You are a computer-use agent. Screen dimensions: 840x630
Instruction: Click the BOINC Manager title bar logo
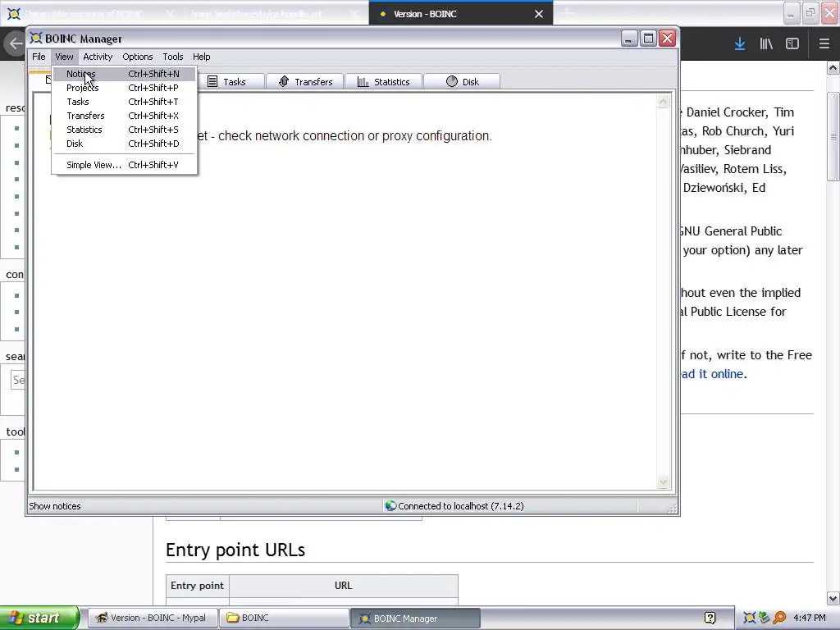click(36, 38)
